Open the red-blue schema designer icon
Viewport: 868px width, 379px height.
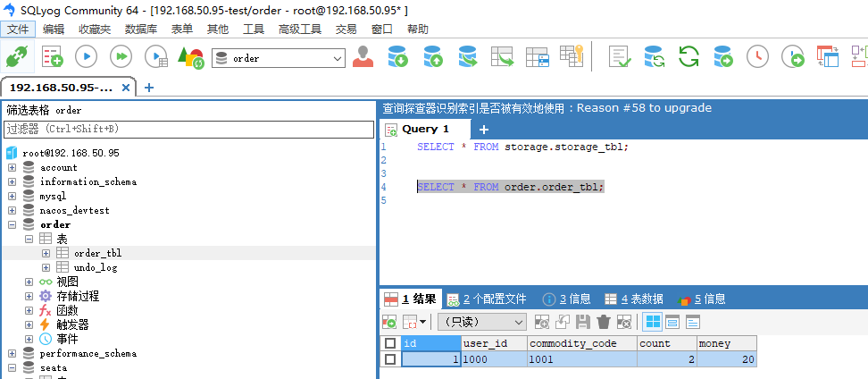pyautogui.click(x=828, y=56)
